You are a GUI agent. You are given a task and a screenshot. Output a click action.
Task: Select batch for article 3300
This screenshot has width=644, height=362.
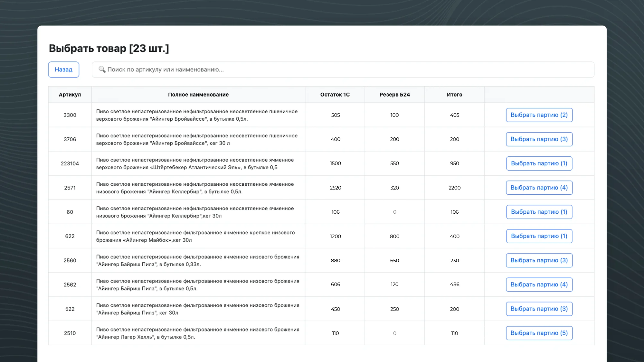click(539, 115)
